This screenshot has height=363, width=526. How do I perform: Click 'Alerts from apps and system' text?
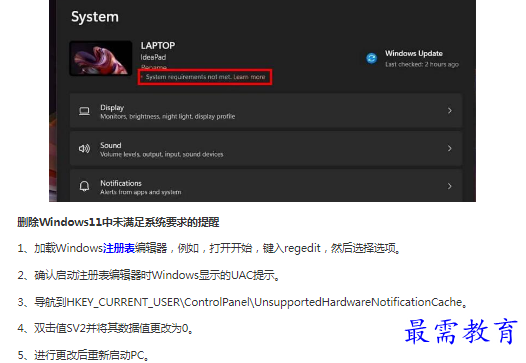[141, 192]
